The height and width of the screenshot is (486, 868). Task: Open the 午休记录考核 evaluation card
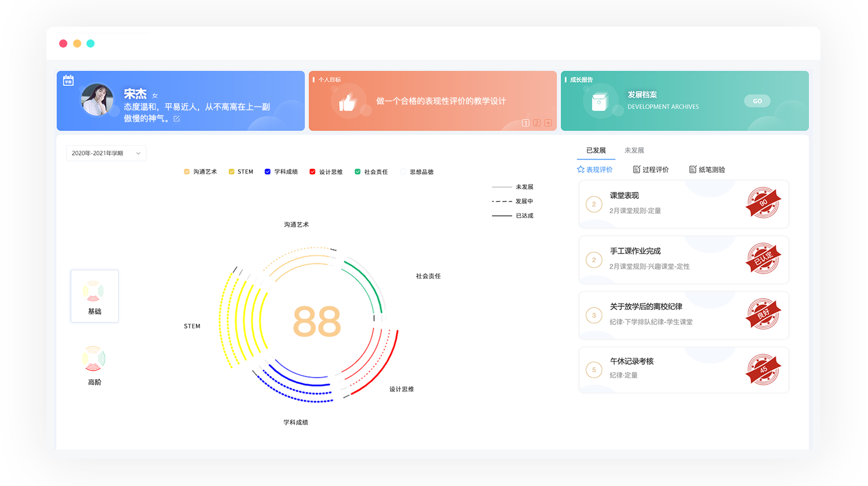(683, 369)
